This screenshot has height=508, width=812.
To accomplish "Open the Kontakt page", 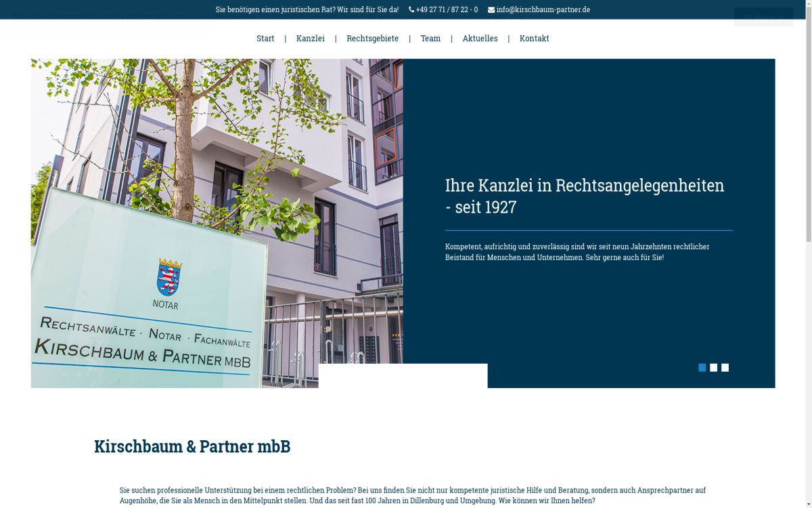I will tap(534, 39).
